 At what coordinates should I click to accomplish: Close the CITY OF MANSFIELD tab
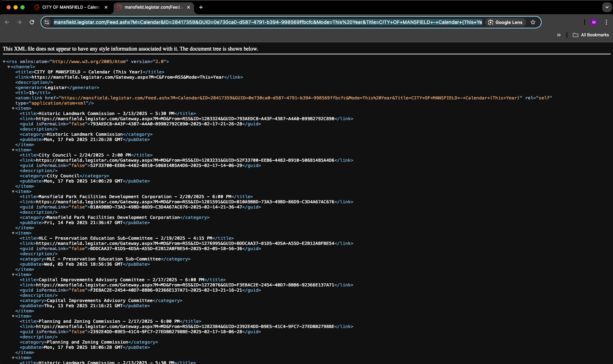106,7
